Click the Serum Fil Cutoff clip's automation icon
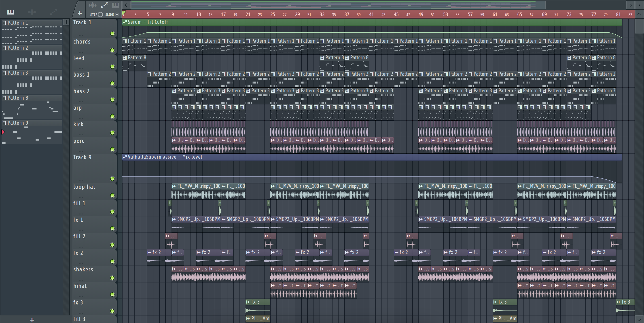This screenshot has height=323, width=644. (x=125, y=22)
